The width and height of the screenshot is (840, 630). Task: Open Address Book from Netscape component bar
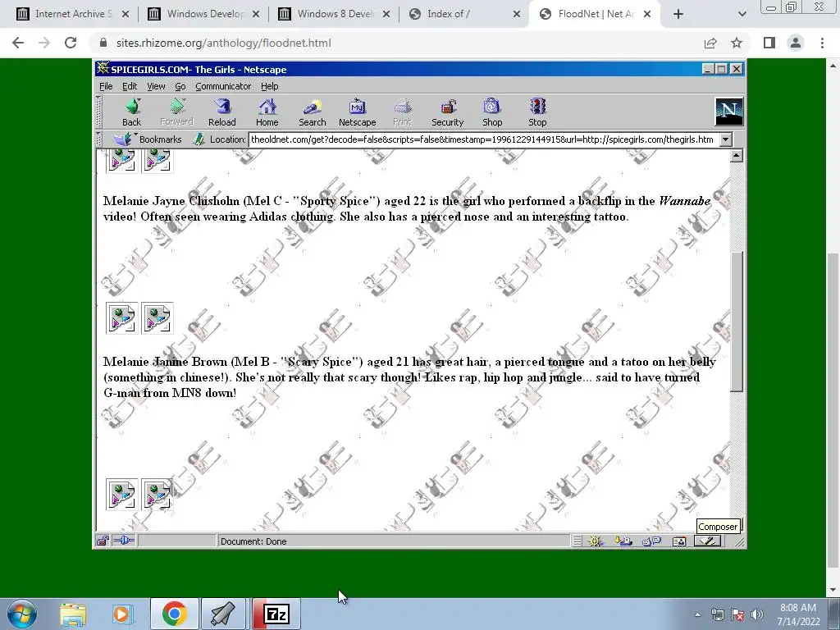click(x=678, y=541)
